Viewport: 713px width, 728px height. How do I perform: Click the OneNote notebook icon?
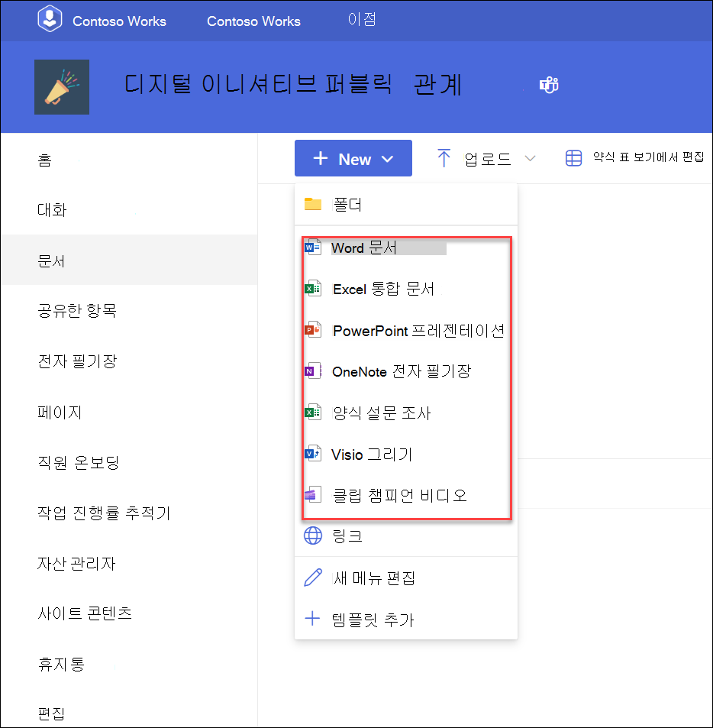click(x=313, y=371)
